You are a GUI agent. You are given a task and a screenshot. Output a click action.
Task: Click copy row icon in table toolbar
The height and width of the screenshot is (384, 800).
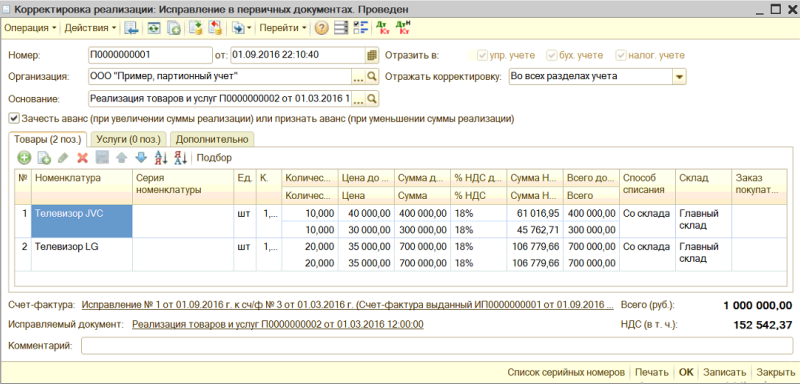(x=44, y=158)
